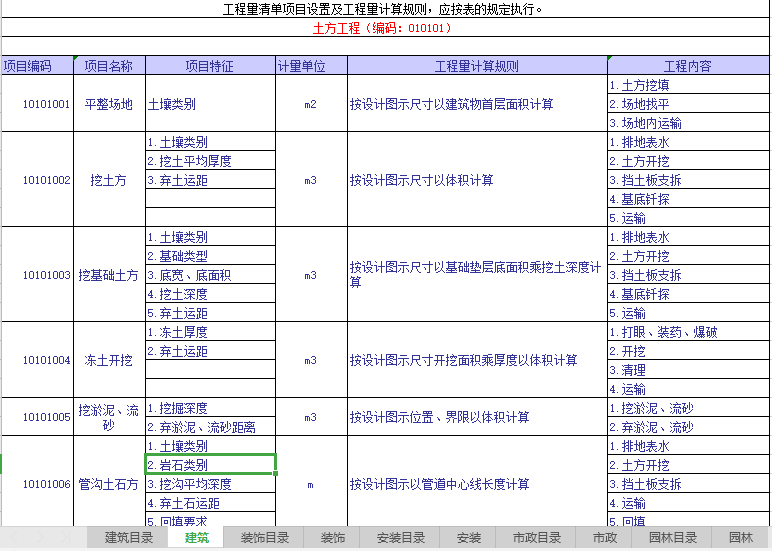Select the highlighted 2.岩石类别 cell
The width and height of the screenshot is (772, 551).
(x=210, y=465)
